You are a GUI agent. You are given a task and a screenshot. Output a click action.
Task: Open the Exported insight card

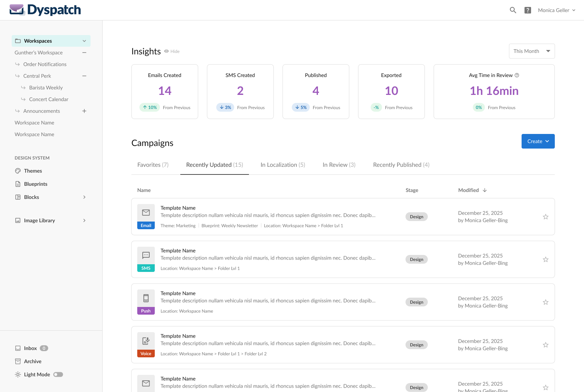391,92
